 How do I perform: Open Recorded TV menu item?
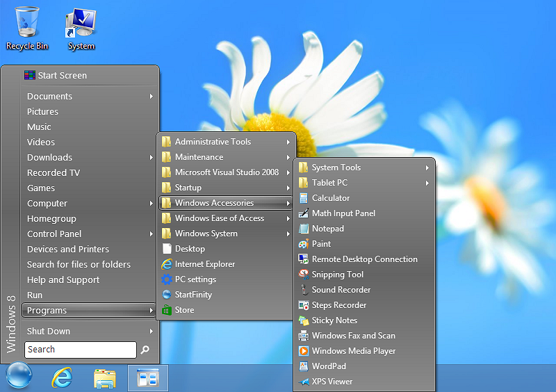[x=89, y=172]
